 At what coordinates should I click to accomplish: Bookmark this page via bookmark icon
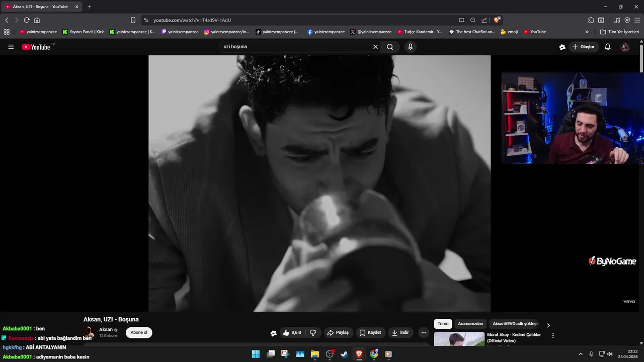133,20
